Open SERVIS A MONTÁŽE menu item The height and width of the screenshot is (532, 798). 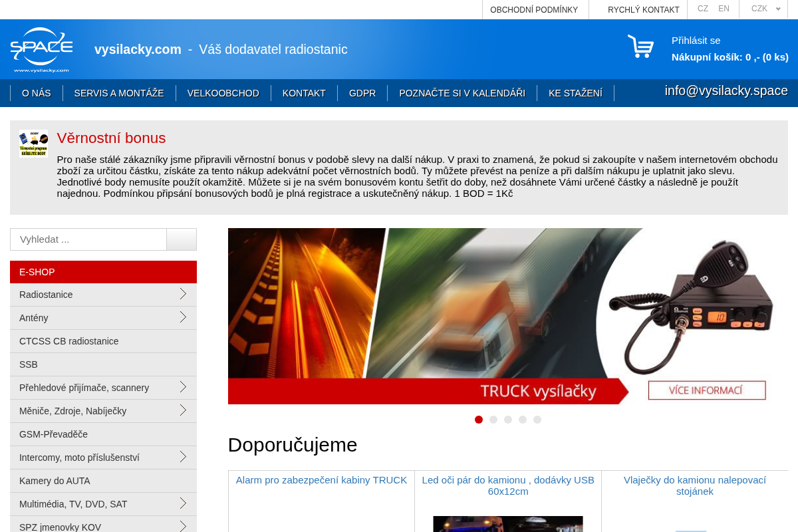click(119, 93)
